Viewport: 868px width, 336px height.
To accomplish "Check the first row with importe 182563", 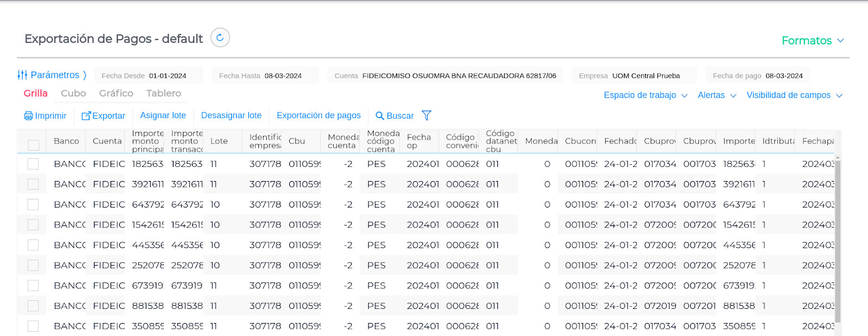I will 33,164.
